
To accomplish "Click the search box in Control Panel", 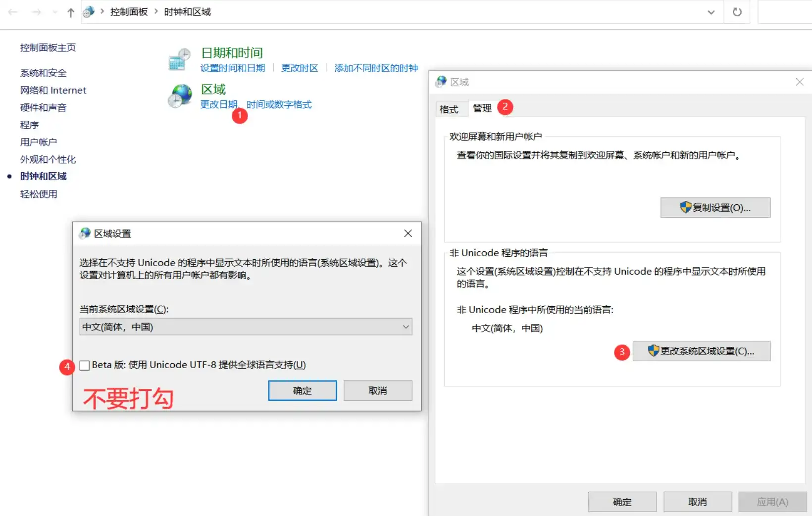I will click(785, 12).
